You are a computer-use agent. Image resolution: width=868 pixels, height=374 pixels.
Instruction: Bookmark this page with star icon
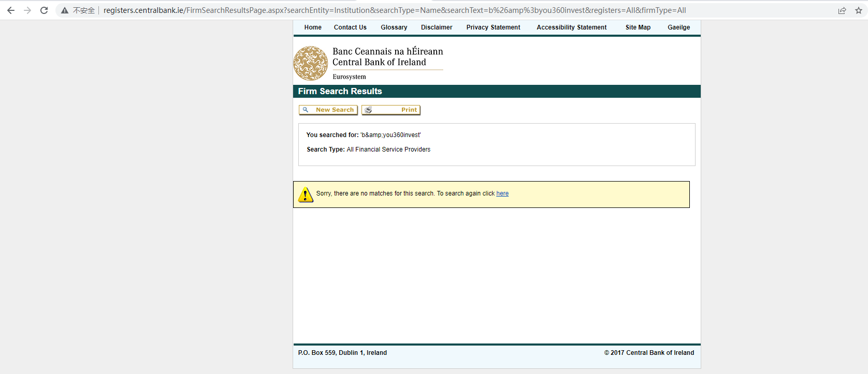pyautogui.click(x=859, y=10)
